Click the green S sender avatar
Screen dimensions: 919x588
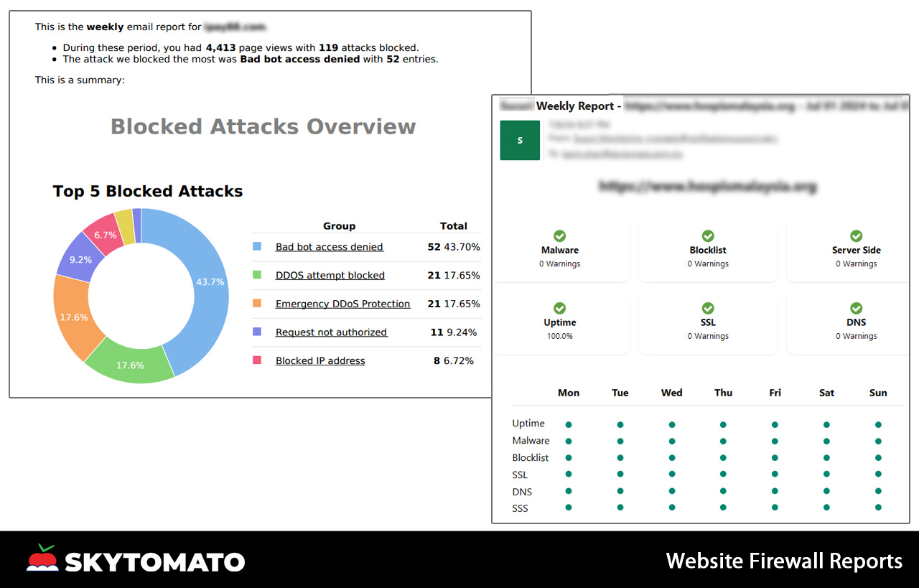[x=520, y=140]
